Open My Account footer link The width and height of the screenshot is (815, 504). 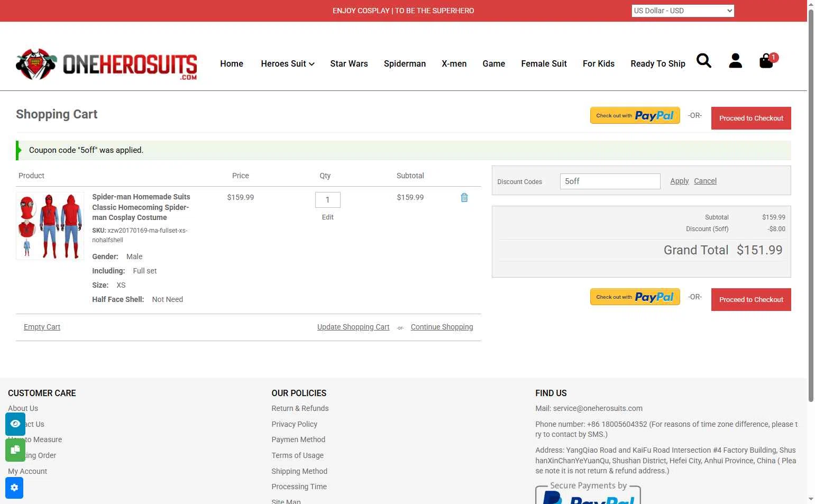coord(28,471)
